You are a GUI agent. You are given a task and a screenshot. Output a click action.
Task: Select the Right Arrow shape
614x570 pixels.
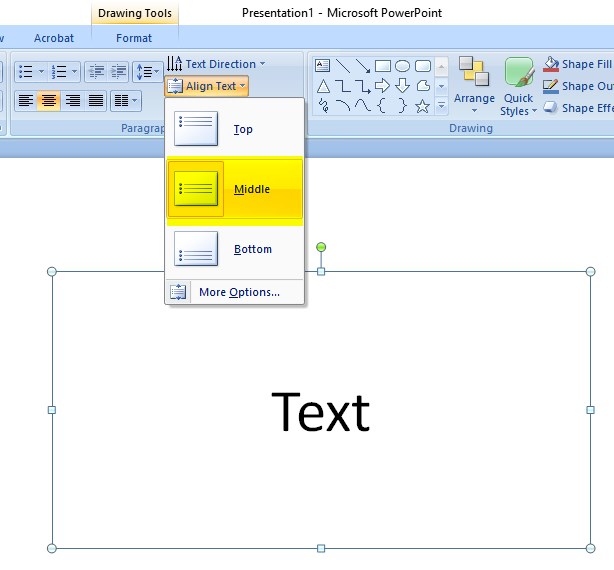point(382,86)
